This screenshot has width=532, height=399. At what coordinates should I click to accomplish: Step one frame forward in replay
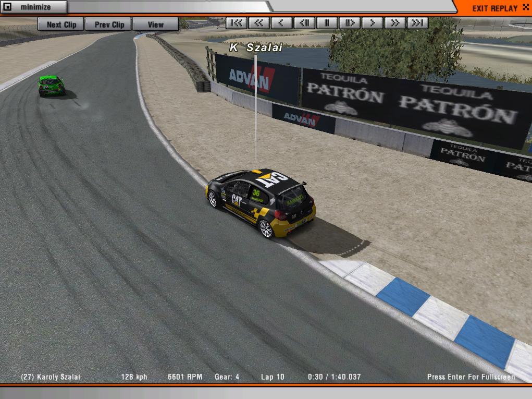click(x=350, y=23)
